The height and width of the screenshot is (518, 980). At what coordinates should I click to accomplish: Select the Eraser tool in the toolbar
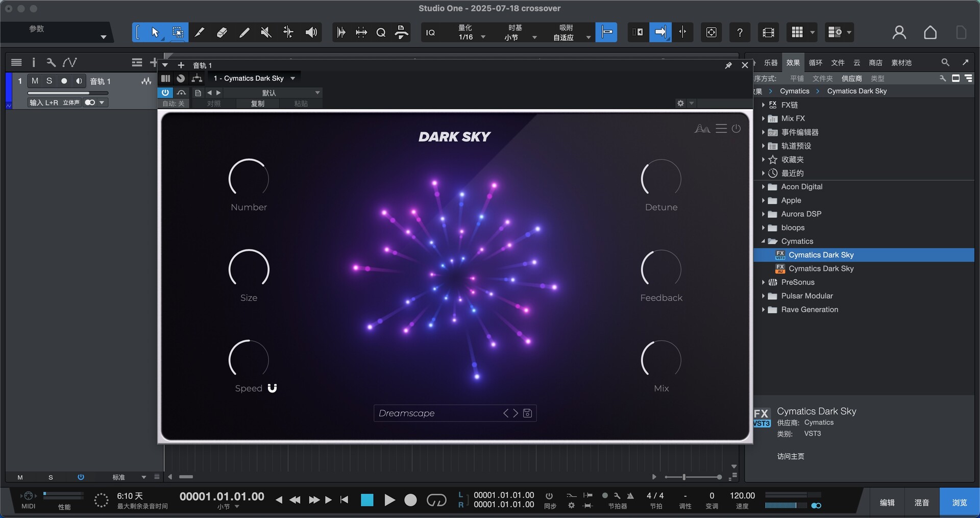[222, 32]
